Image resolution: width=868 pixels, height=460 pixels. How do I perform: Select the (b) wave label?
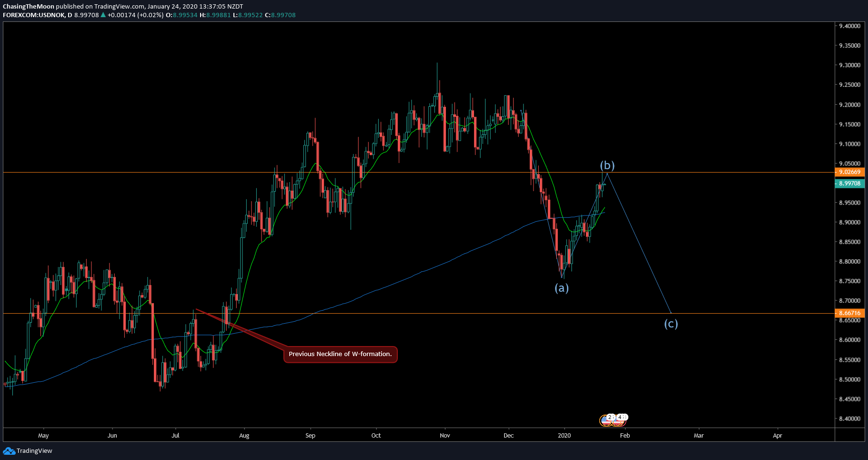tap(607, 165)
